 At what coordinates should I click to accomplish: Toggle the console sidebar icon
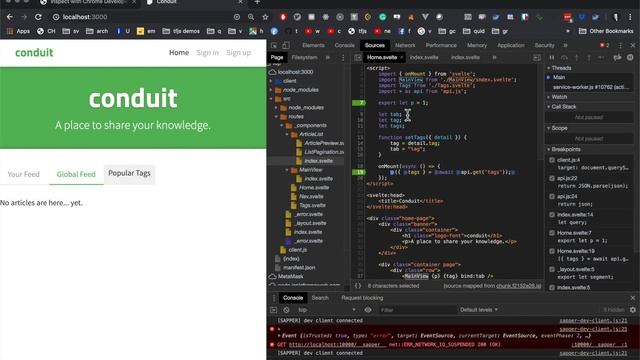pyautogui.click(x=273, y=310)
